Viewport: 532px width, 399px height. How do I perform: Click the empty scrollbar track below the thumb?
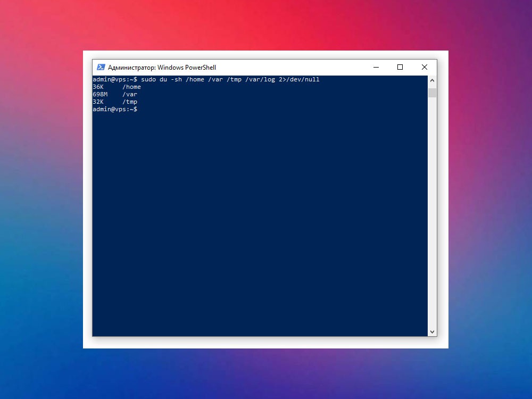(x=432, y=212)
